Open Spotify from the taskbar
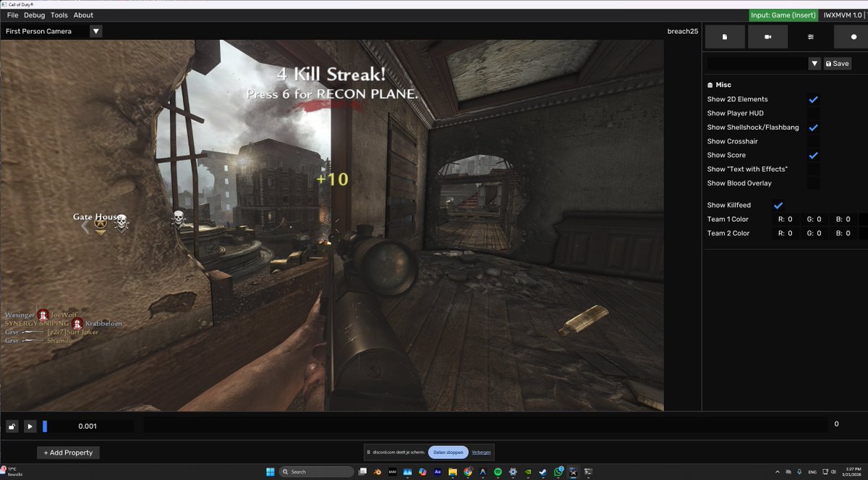The image size is (868, 480). click(498, 472)
